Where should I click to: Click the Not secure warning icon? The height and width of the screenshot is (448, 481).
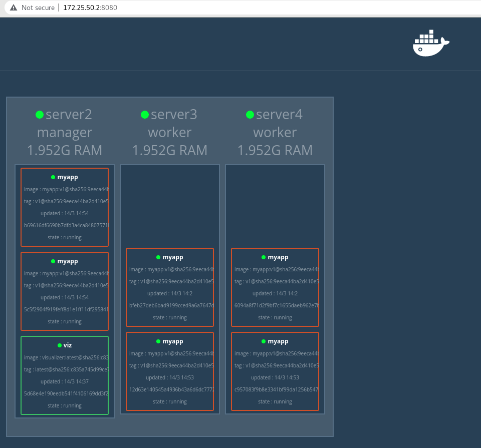pyautogui.click(x=14, y=8)
